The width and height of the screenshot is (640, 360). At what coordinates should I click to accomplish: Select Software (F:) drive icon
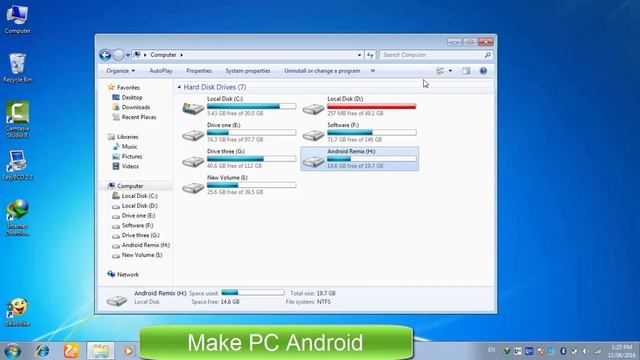coord(313,135)
